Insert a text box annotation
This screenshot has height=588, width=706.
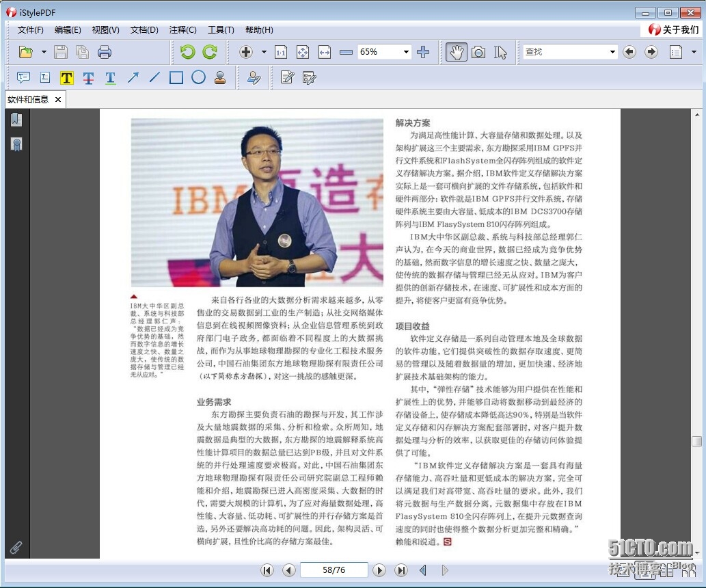pyautogui.click(x=45, y=77)
